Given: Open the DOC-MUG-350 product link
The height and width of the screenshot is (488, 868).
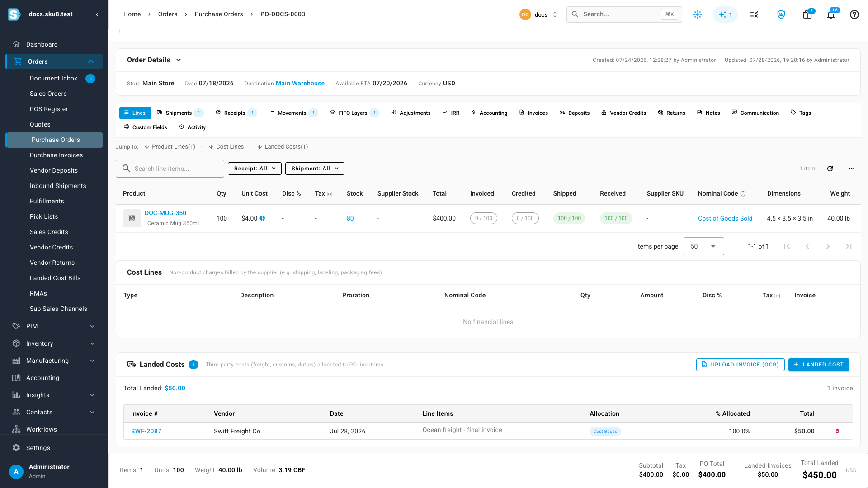Looking at the screenshot, I should click(165, 213).
